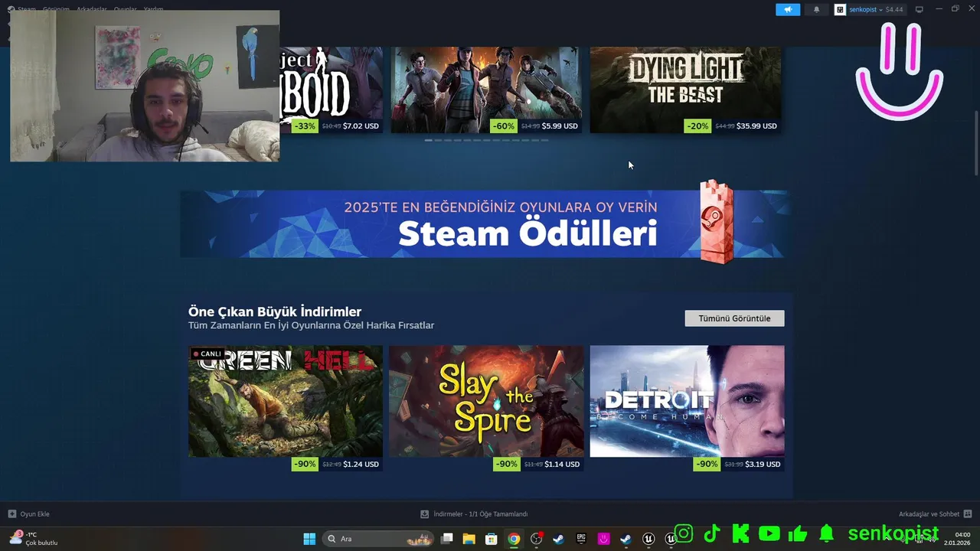The image size is (980, 551).
Task: Click the $35.99 USD price label
Action: tap(756, 126)
